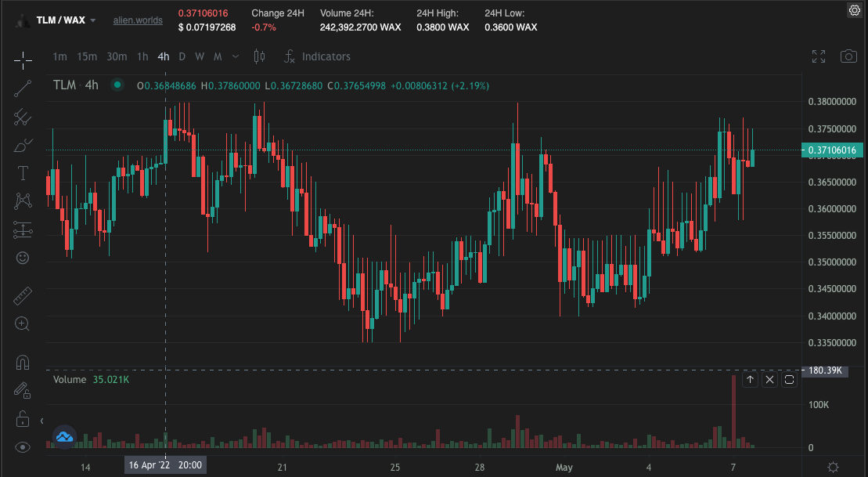Open the pitchfork tools
This screenshot has width=868, height=477.
pos(23,117)
